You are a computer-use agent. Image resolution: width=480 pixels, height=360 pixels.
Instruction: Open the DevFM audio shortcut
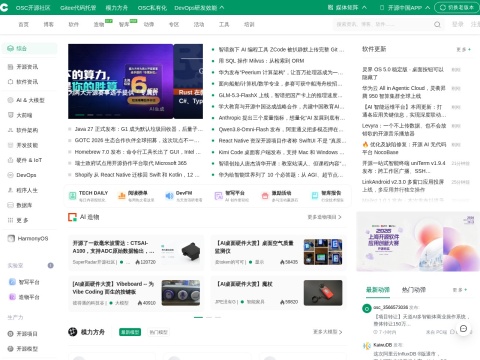(184, 196)
